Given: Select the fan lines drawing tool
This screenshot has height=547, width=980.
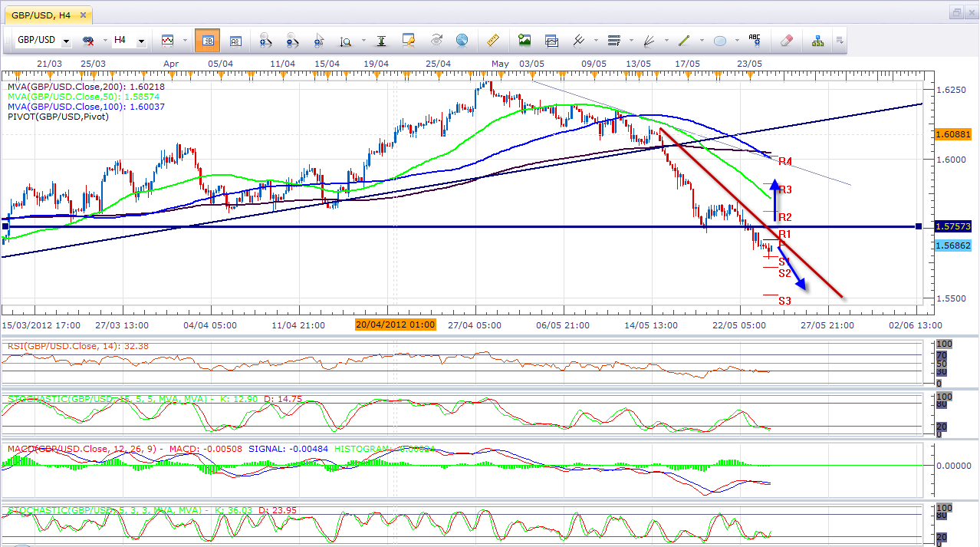Looking at the screenshot, I should [649, 40].
